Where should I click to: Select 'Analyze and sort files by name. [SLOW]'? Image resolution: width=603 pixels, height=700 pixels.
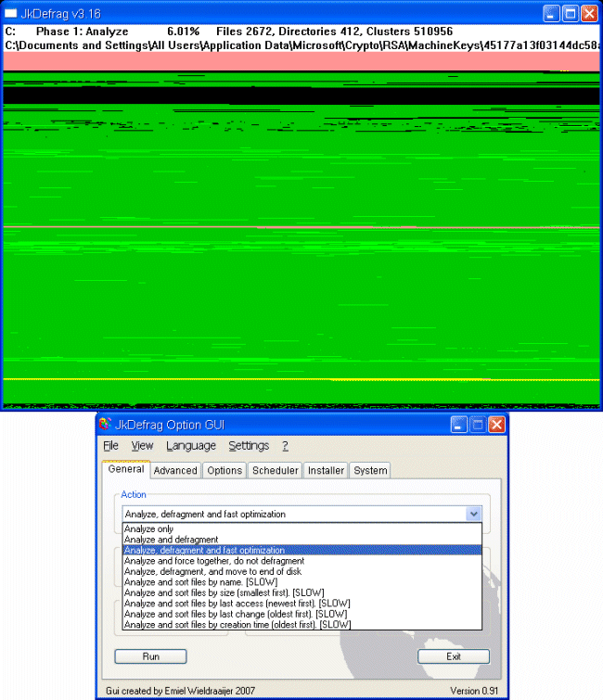[x=302, y=582]
